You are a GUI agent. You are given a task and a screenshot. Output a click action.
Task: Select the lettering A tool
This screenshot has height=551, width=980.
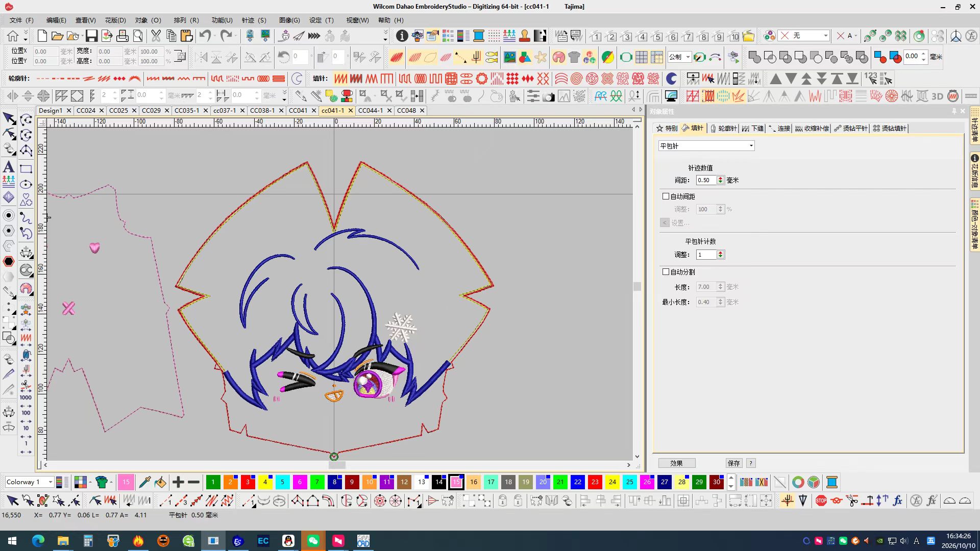[x=9, y=167]
